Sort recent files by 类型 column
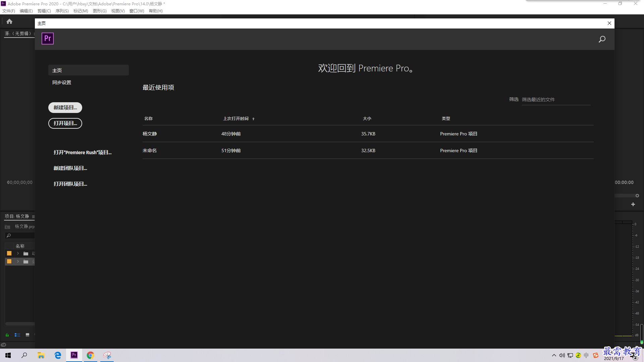The image size is (644, 362). [446, 119]
